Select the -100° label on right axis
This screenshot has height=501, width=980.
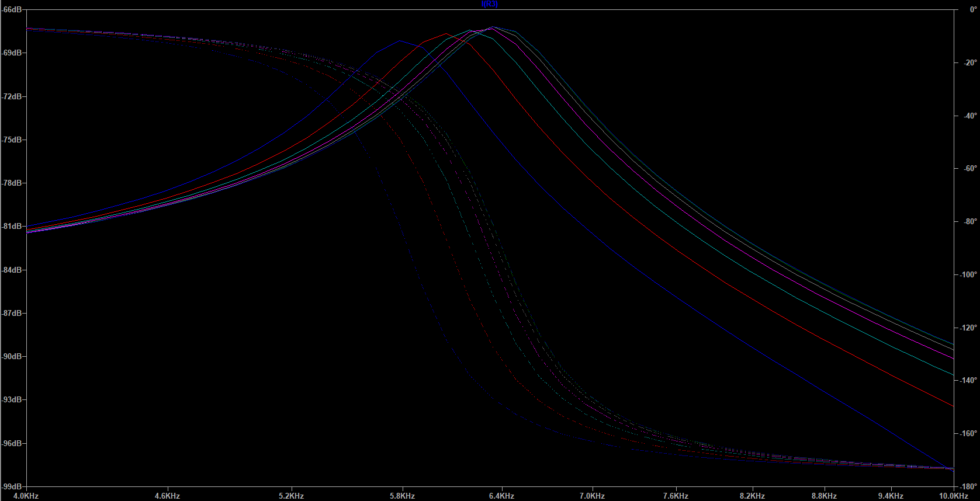(x=968, y=275)
